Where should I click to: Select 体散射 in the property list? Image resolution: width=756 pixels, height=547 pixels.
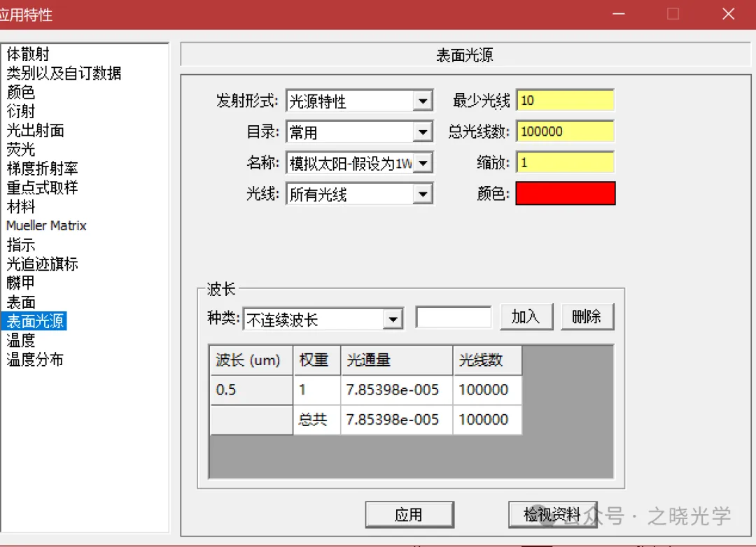click(28, 54)
